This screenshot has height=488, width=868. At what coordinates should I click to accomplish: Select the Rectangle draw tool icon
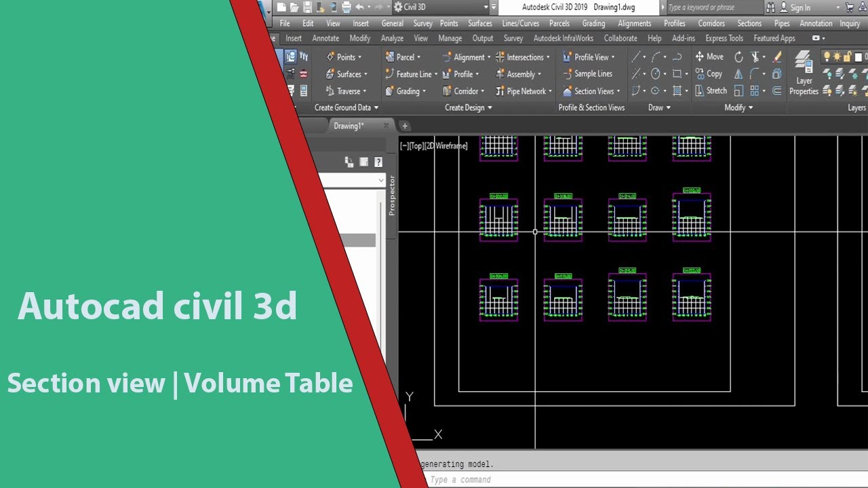pos(677,73)
